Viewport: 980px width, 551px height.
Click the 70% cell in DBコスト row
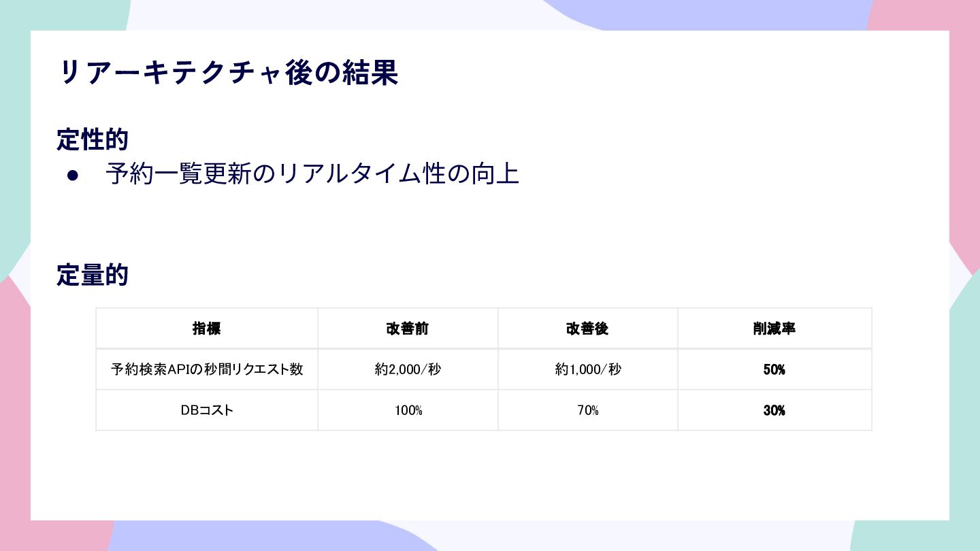[x=587, y=410]
